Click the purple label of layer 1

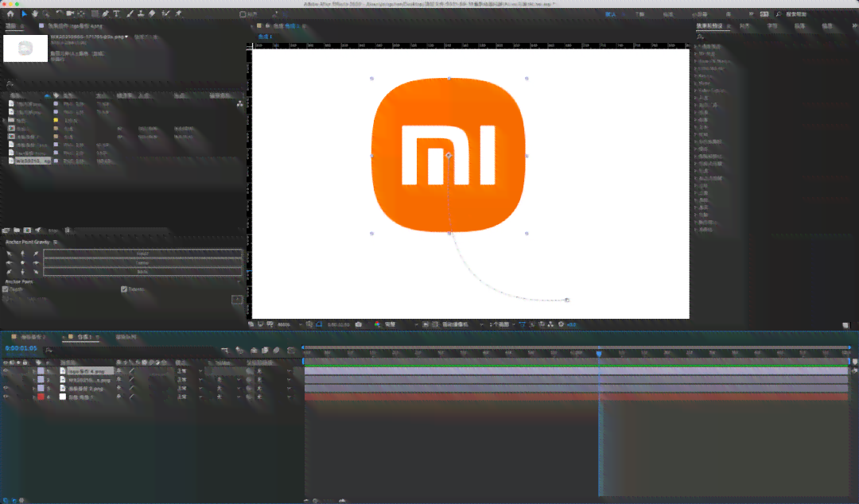(x=41, y=371)
